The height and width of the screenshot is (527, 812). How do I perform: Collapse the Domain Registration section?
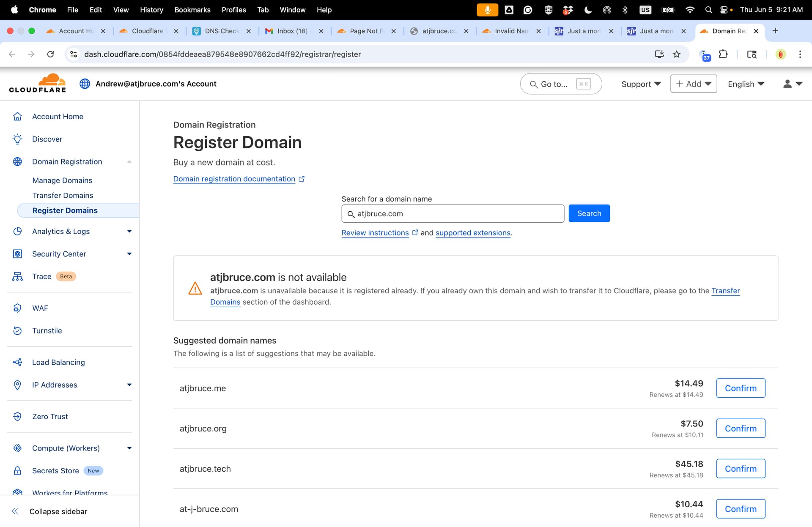point(129,161)
